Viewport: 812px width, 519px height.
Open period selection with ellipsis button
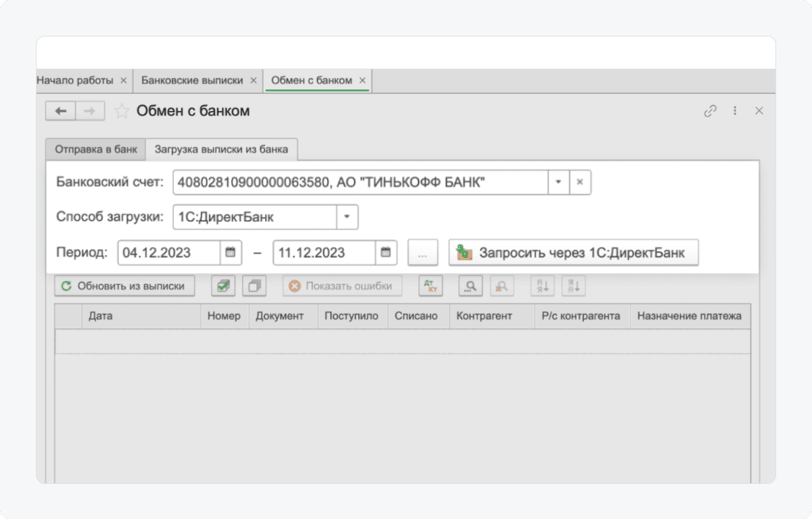click(422, 253)
